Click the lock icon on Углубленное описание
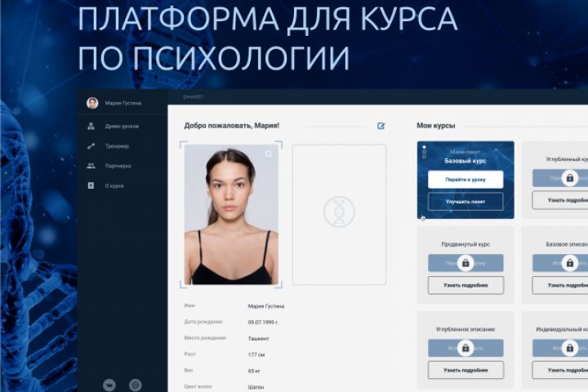Image resolution: width=588 pixels, height=392 pixels. [x=465, y=348]
